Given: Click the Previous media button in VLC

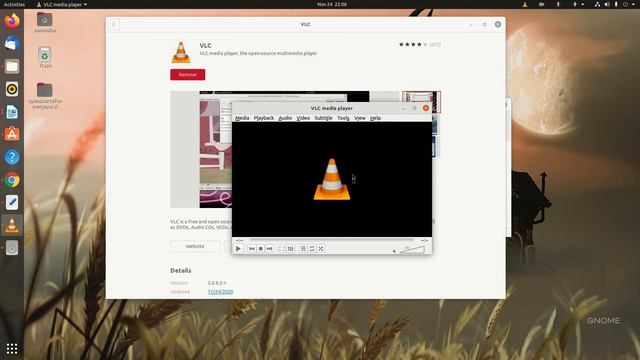Looking at the screenshot, I should point(252,249).
